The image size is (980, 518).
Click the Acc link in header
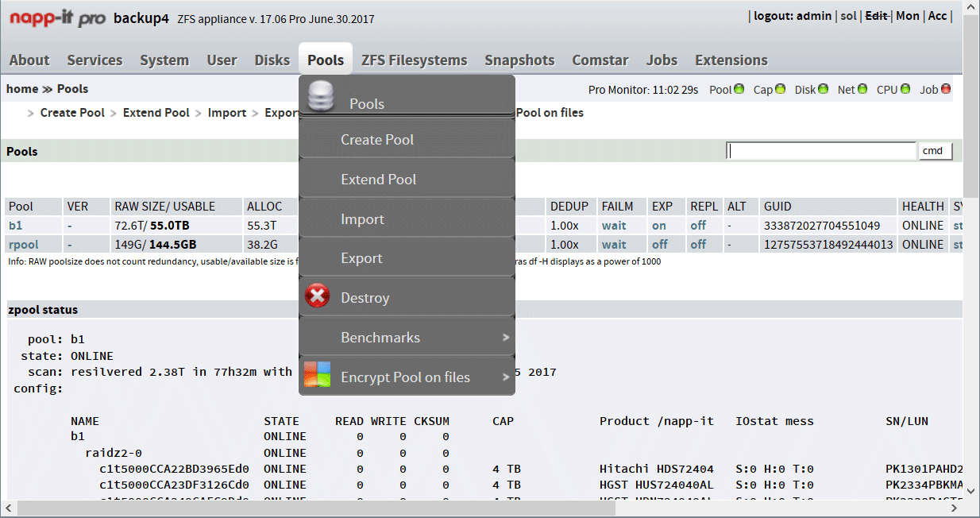click(938, 16)
